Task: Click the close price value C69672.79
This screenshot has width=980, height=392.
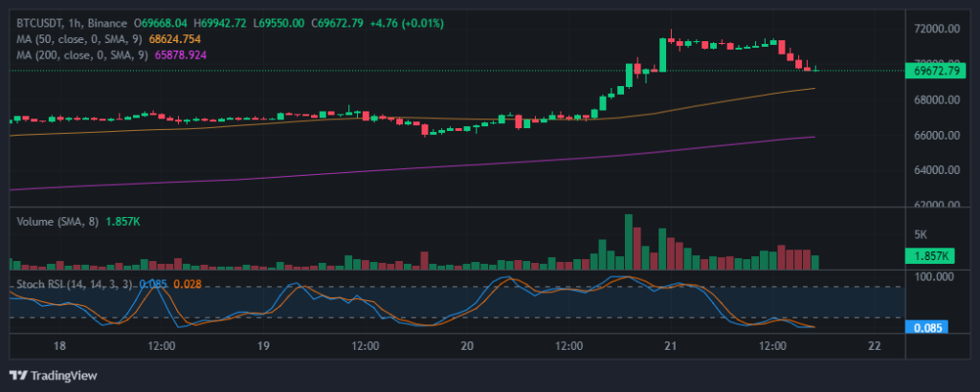Action: point(337,24)
